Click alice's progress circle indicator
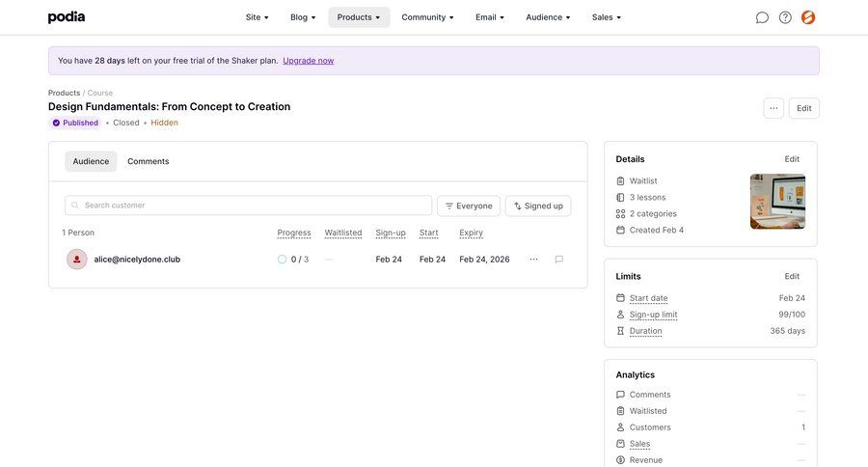868x467 pixels. pyautogui.click(x=282, y=260)
